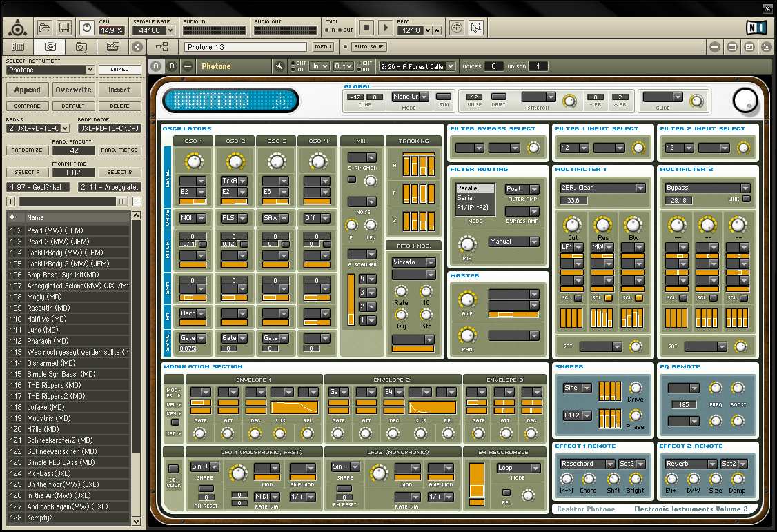The image size is (777, 532).
Task: Open an ensemble with the folder icon
Action: click(45, 28)
